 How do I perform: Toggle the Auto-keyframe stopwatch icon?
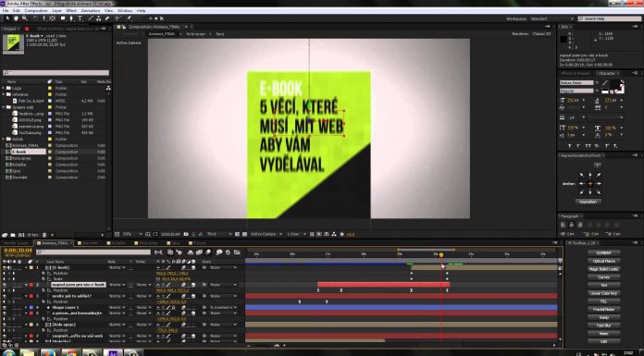(228, 252)
